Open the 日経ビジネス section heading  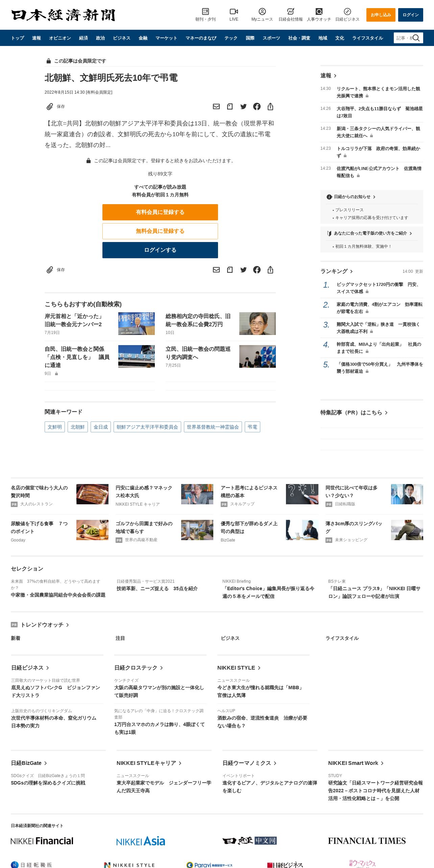(x=30, y=668)
